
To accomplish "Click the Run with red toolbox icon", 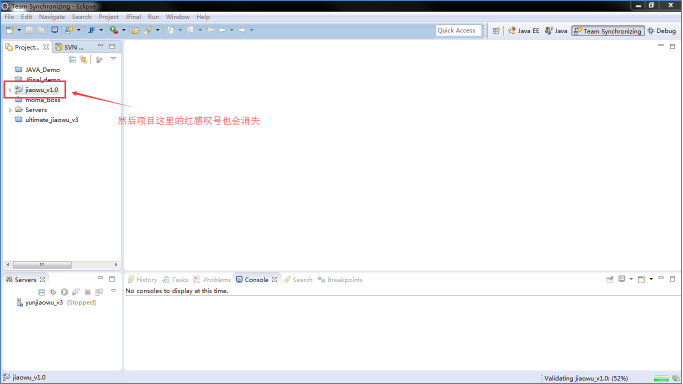I will click(114, 30).
